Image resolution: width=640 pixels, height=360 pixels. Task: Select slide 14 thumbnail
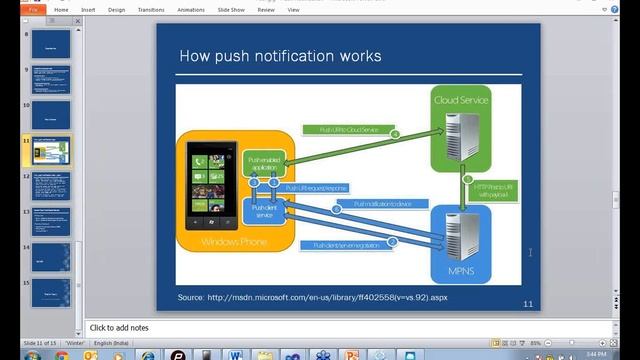tap(51, 257)
